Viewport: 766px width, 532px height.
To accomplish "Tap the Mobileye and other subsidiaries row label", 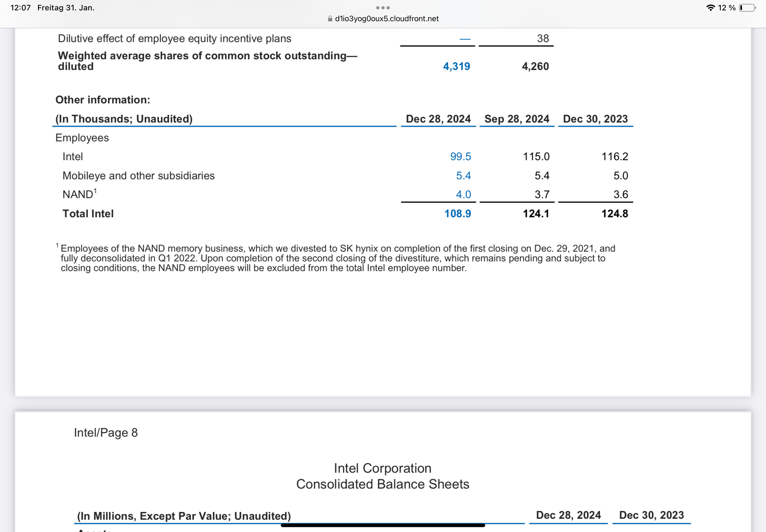I will pos(138,176).
